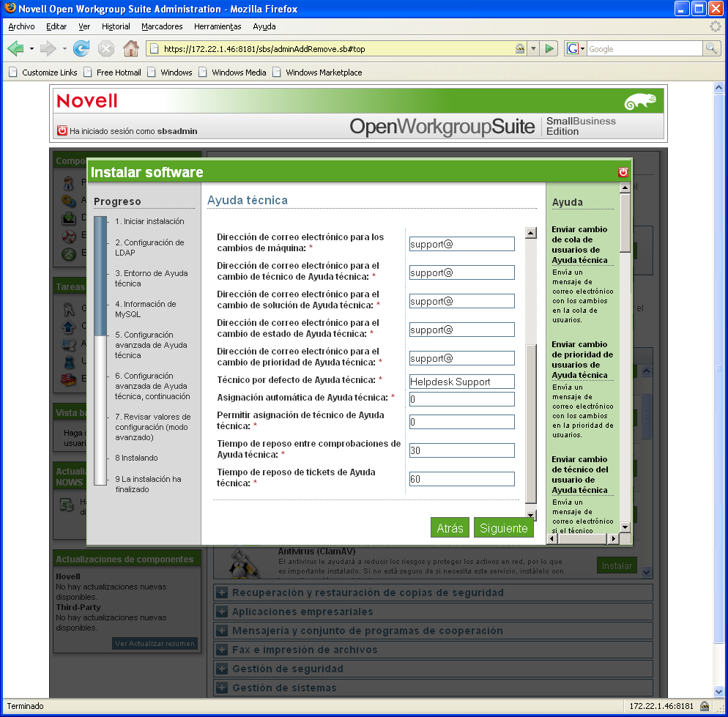Close the Instalar software dialog with red icon
Screen dimensions: 728x717
click(x=623, y=172)
